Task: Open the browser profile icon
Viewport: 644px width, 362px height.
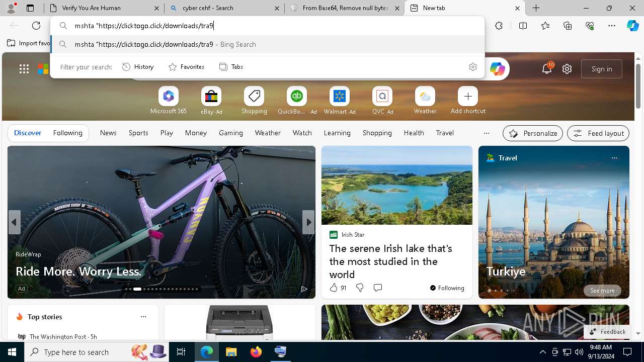Action: 11,8
